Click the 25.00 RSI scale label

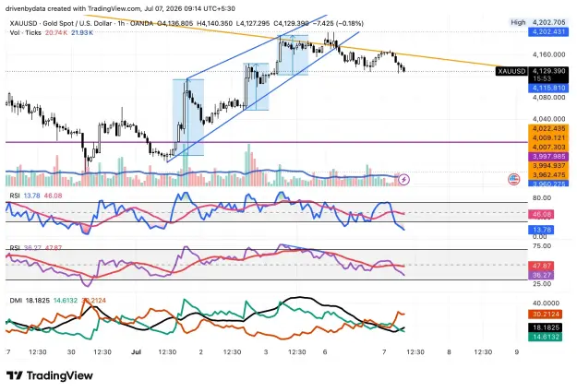pos(542,284)
